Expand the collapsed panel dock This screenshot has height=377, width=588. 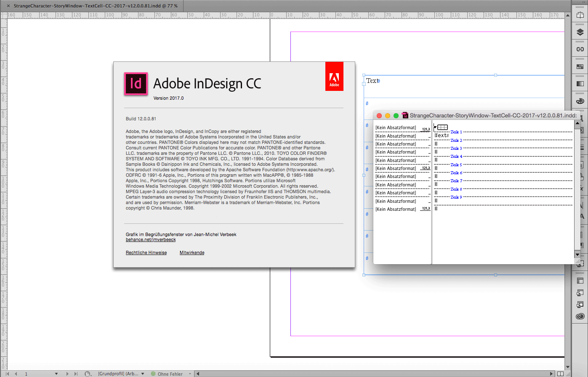pyautogui.click(x=583, y=3)
